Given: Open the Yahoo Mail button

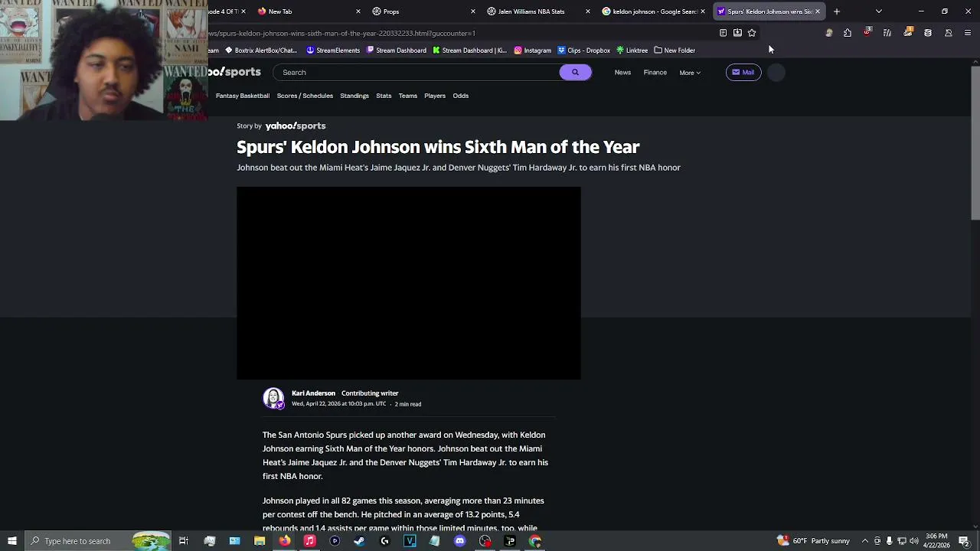Looking at the screenshot, I should (743, 72).
